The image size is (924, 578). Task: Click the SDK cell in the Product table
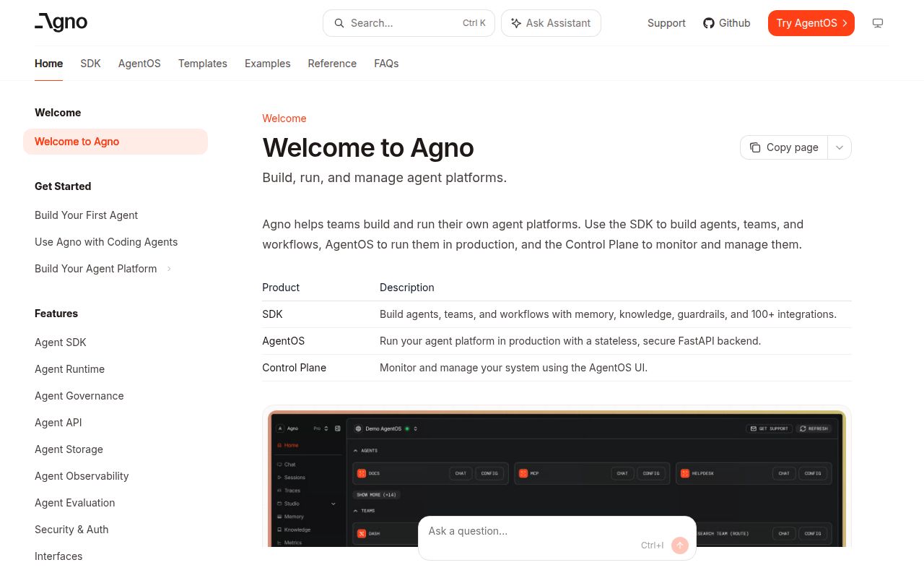pyautogui.click(x=273, y=314)
